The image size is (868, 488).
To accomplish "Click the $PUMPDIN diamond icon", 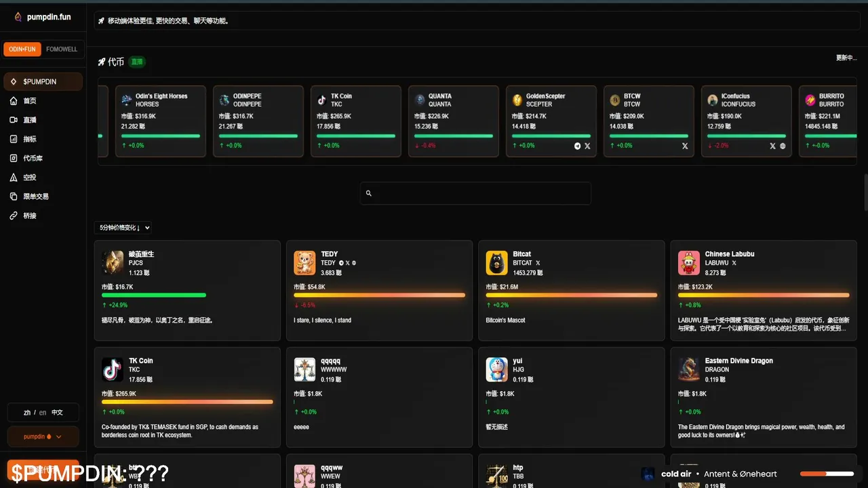I will (x=14, y=81).
